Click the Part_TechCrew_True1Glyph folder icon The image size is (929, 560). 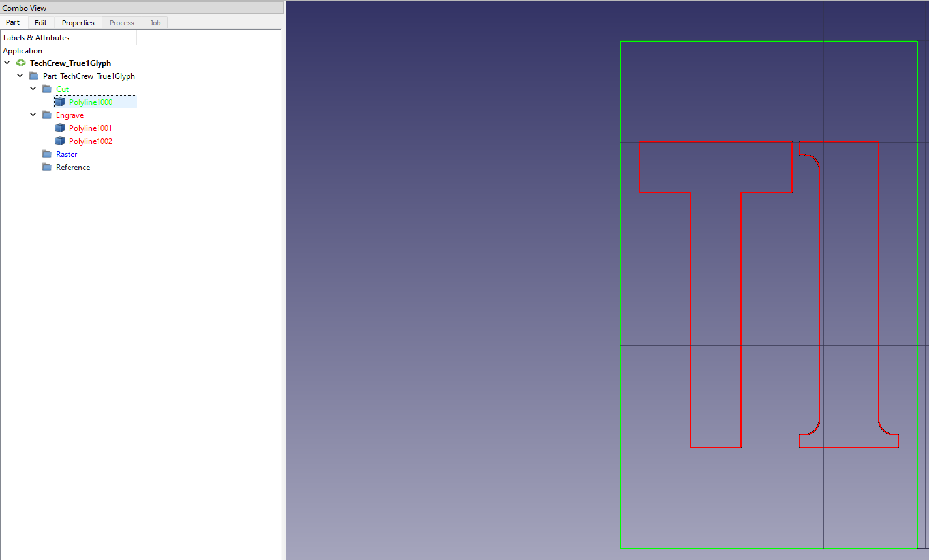[x=34, y=76]
